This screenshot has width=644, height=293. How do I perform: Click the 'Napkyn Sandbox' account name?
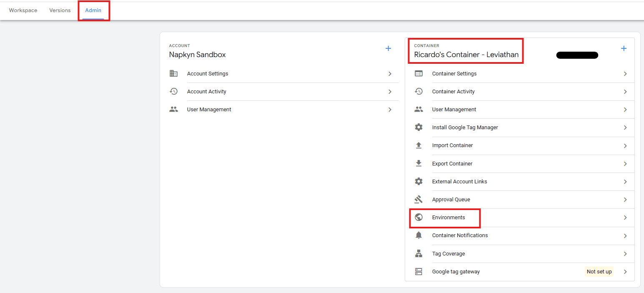pyautogui.click(x=197, y=55)
